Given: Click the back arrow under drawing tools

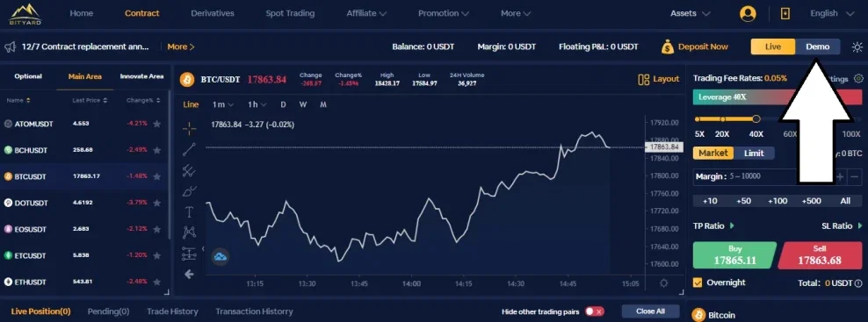Looking at the screenshot, I should point(189,274).
